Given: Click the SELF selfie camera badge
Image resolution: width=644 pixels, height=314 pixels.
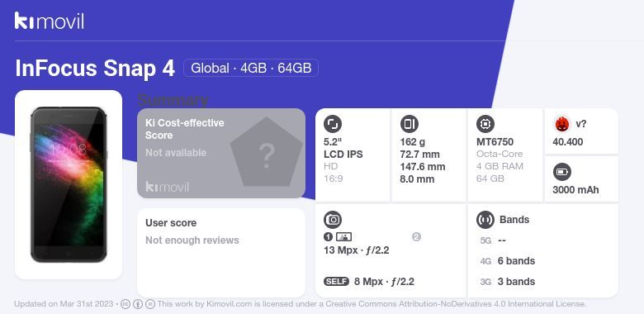Looking at the screenshot, I should pos(336,282).
